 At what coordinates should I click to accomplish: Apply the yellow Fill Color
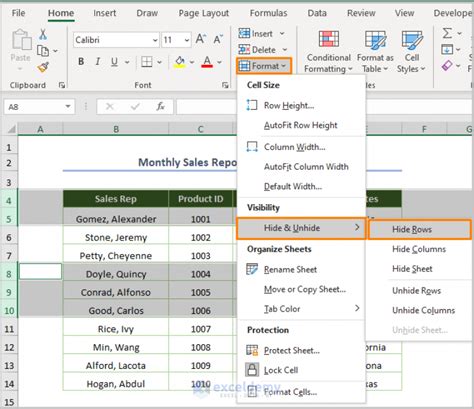180,62
